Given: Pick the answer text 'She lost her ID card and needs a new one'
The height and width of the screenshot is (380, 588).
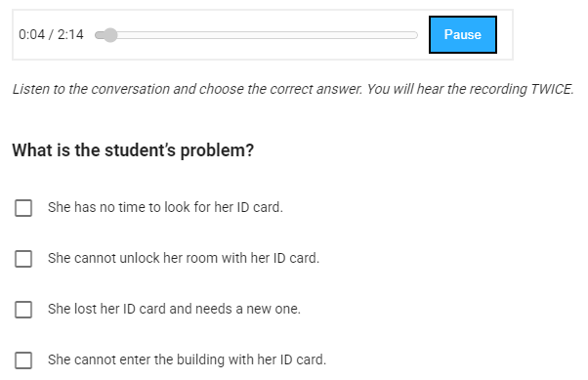Looking at the screenshot, I should tap(174, 309).
